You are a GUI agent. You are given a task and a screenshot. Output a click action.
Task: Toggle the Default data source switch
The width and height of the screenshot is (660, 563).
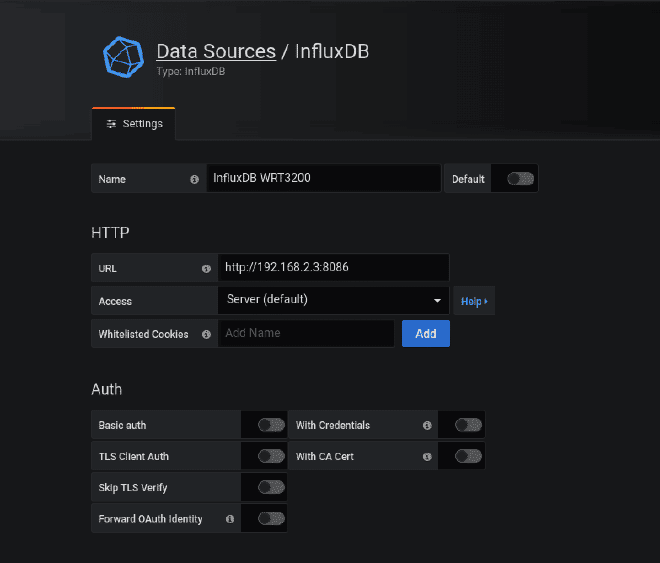click(520, 179)
